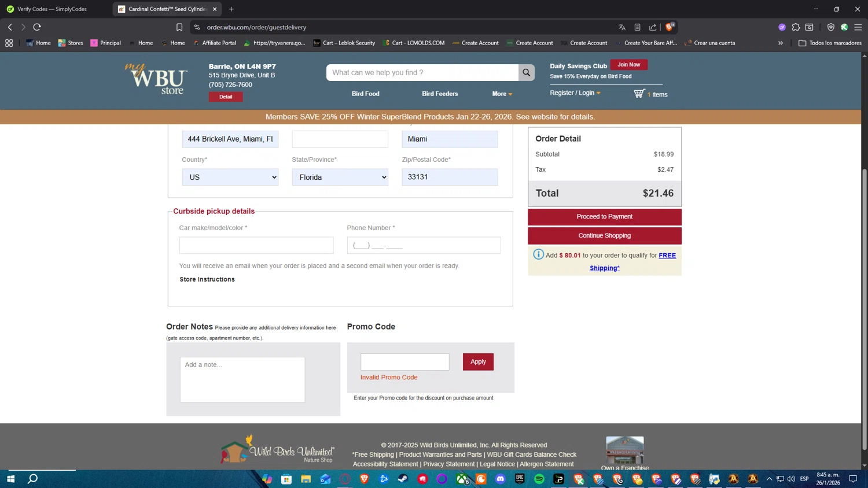The image size is (868, 488).
Task: Open Stores bookmark
Action: pos(71,43)
